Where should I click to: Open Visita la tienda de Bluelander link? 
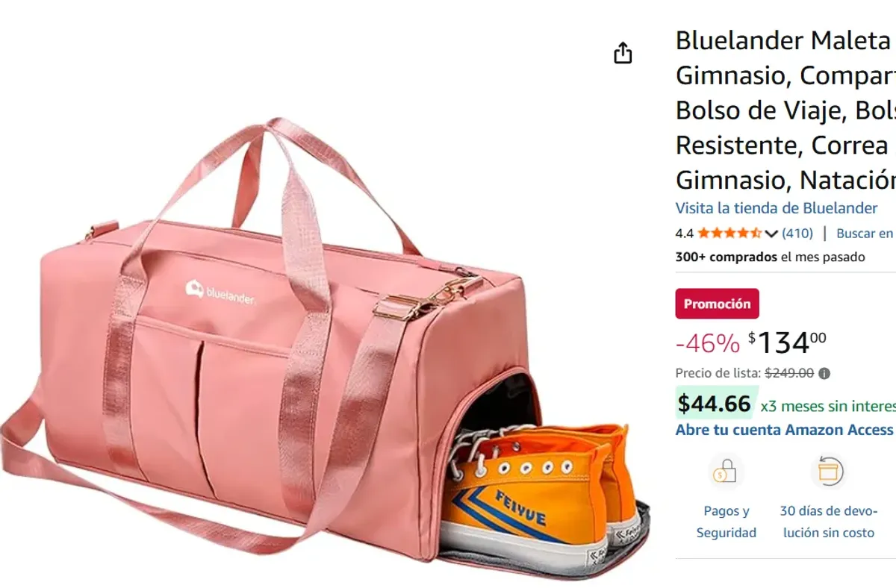click(x=777, y=208)
